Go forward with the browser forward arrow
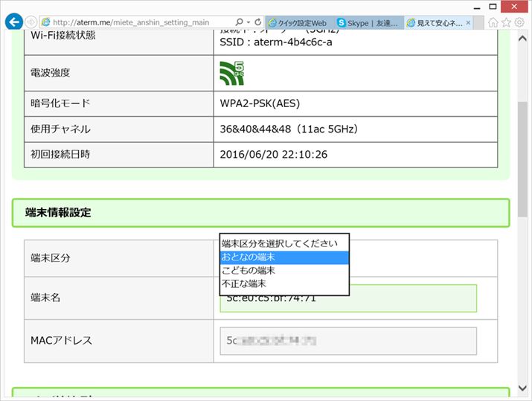 coord(31,22)
